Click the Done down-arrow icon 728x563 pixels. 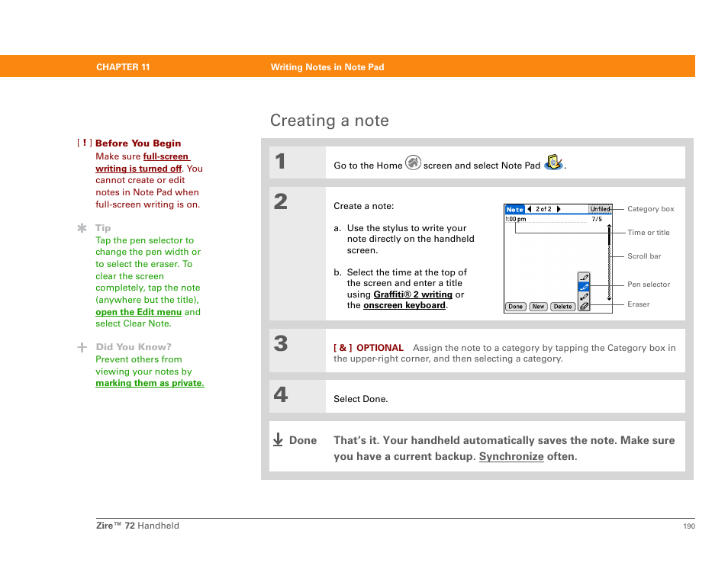click(278, 439)
